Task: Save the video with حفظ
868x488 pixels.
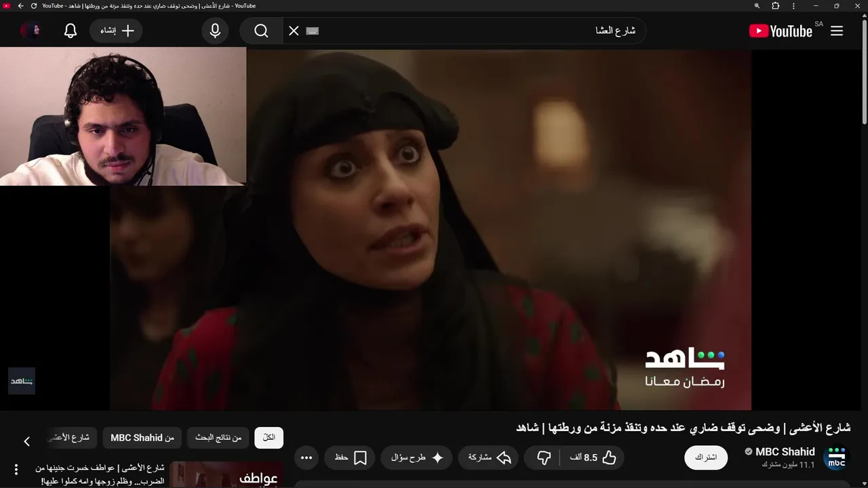Action: point(350,457)
